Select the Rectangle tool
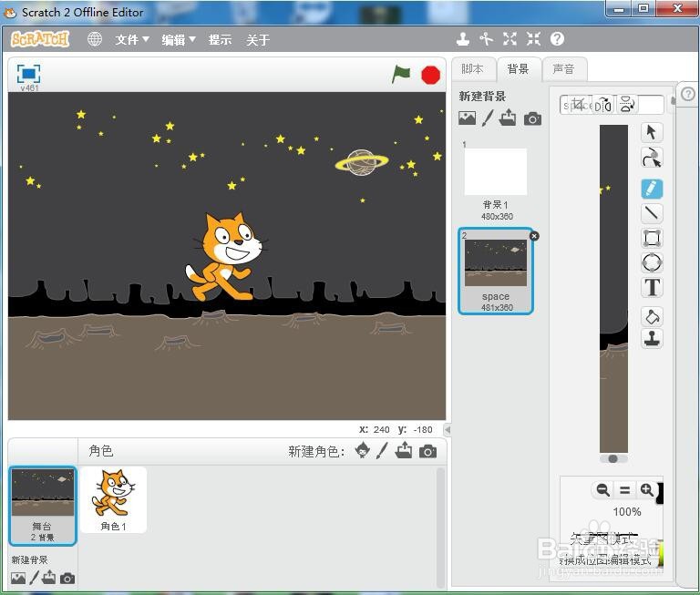 [x=652, y=238]
